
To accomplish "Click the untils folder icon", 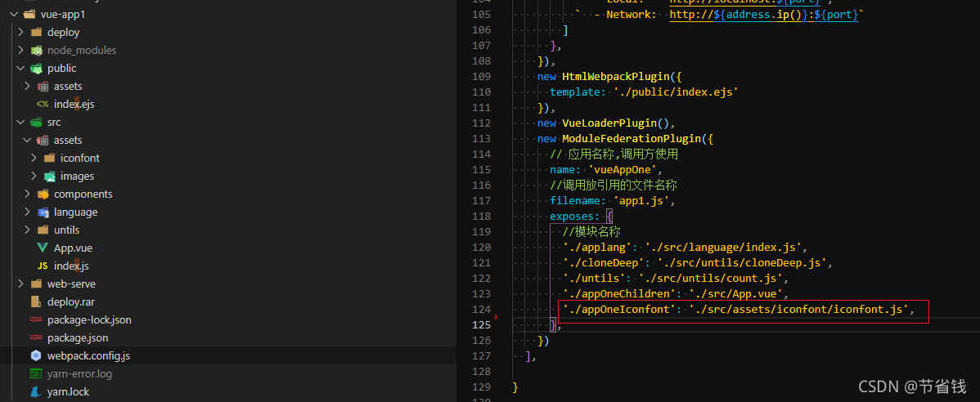I will point(43,230).
